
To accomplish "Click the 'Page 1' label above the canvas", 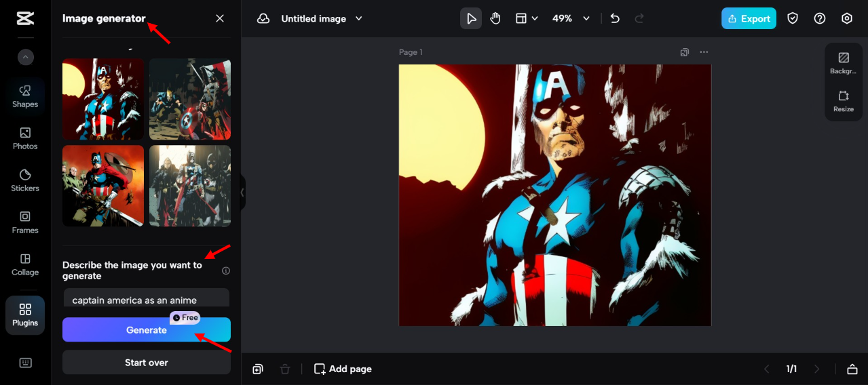I will (x=411, y=52).
